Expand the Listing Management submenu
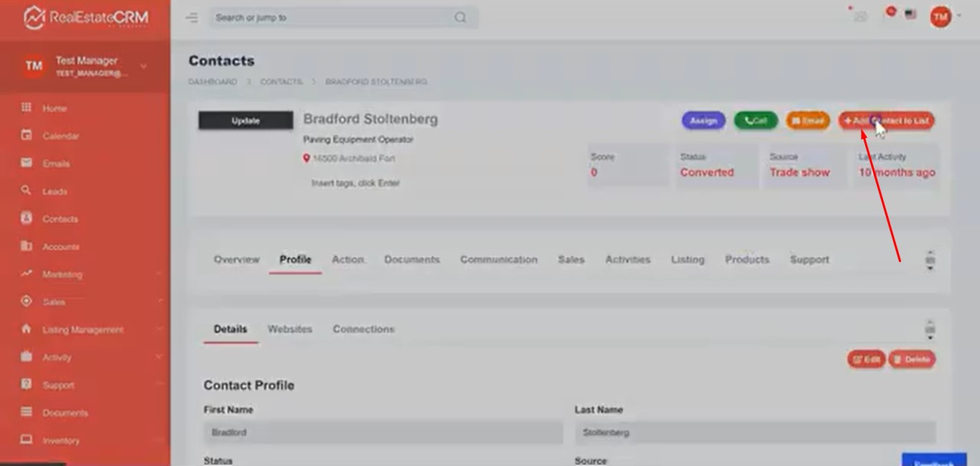 coord(159,330)
